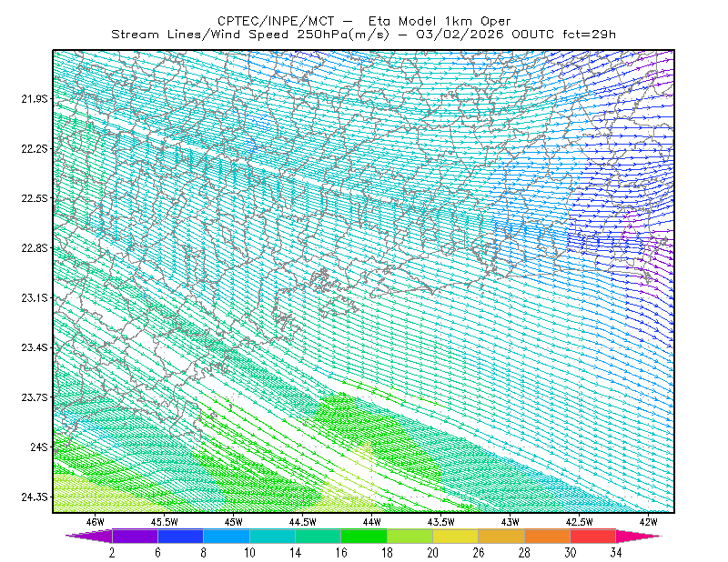Click the latitude label '24S'
728x562 pixels.
click(38, 447)
